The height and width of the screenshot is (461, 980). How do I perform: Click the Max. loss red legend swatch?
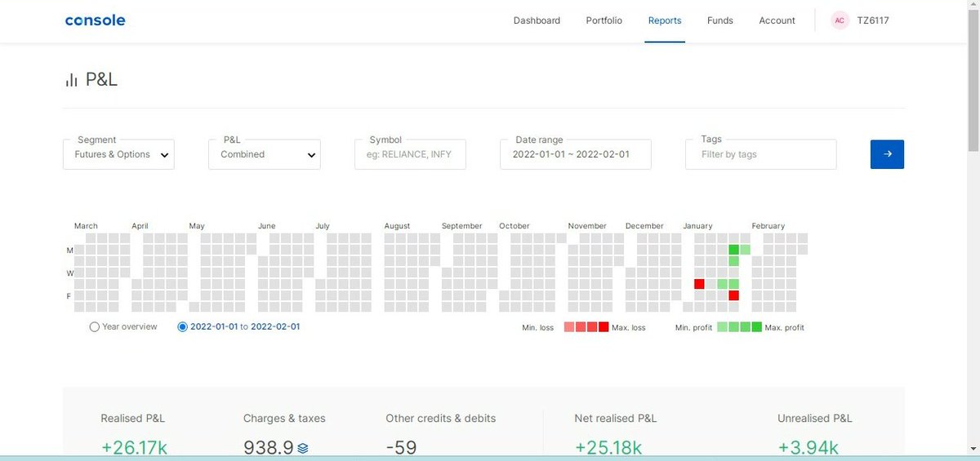604,327
